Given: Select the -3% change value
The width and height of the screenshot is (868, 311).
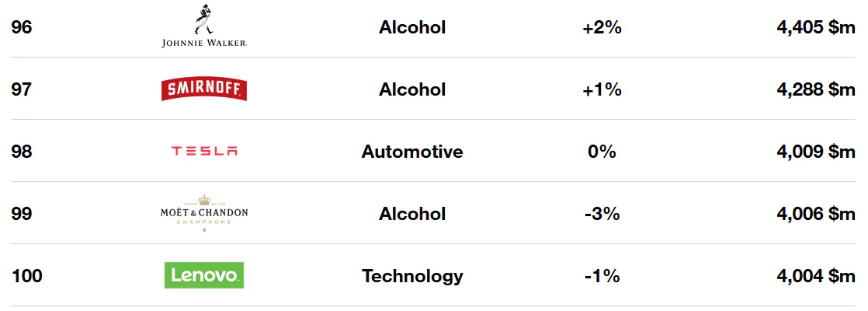Looking at the screenshot, I should point(602,214).
